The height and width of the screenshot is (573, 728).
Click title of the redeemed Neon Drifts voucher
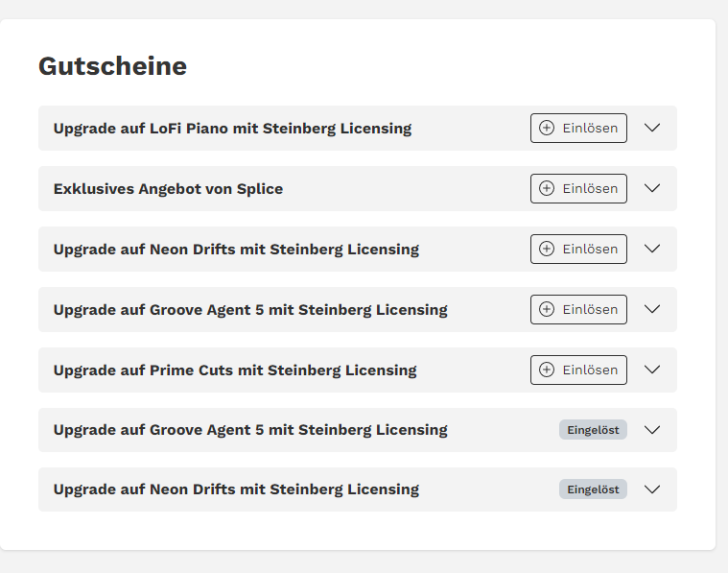[236, 489]
